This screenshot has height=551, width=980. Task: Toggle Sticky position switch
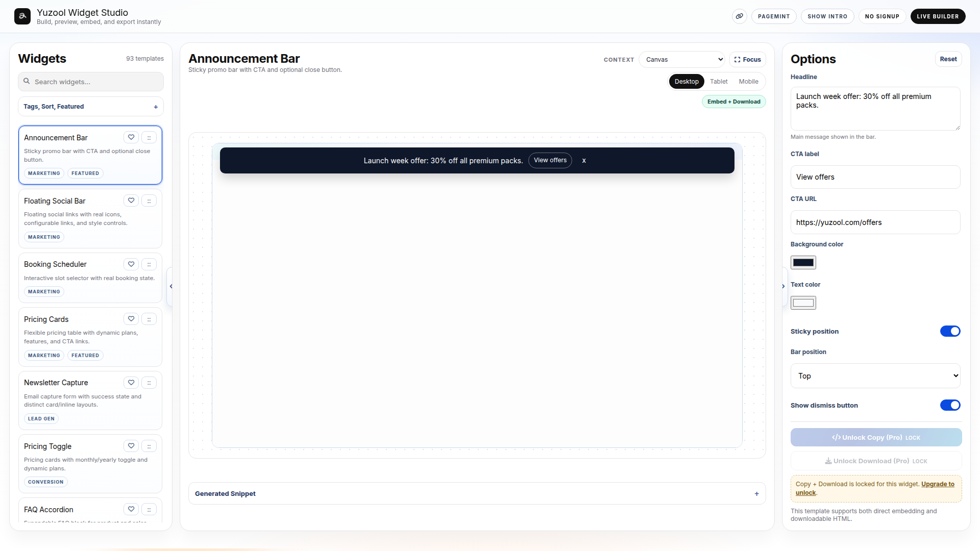(x=950, y=331)
